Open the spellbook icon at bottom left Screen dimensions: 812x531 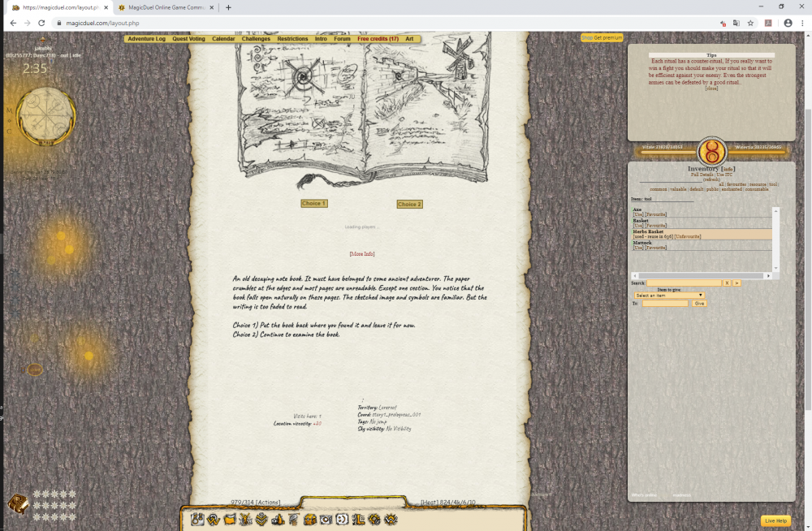[x=18, y=504]
